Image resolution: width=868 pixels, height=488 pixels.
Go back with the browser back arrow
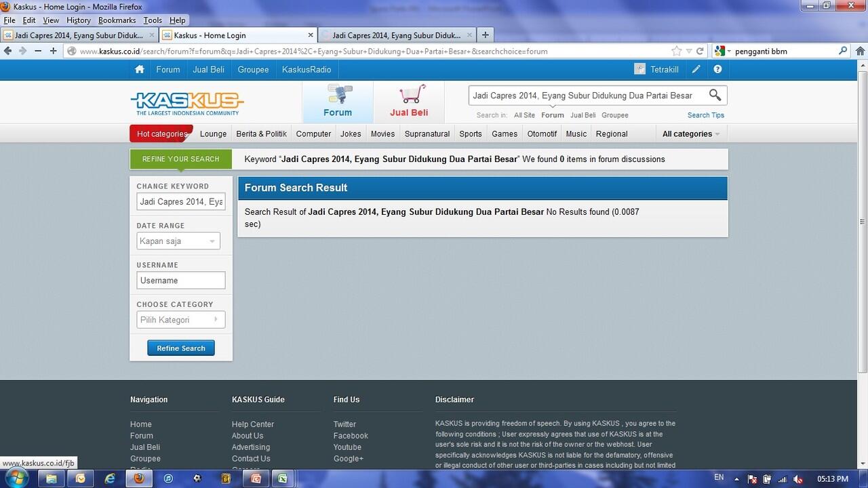8,51
